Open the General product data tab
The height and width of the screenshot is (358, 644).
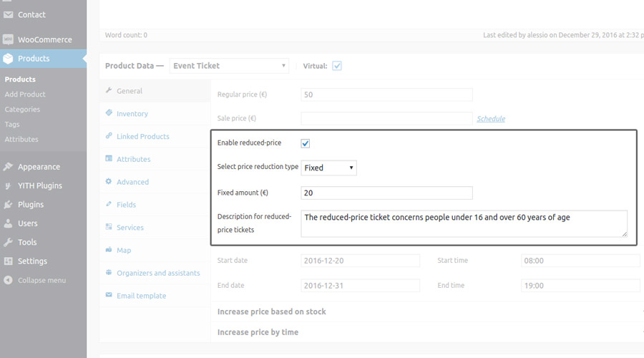click(x=155, y=91)
